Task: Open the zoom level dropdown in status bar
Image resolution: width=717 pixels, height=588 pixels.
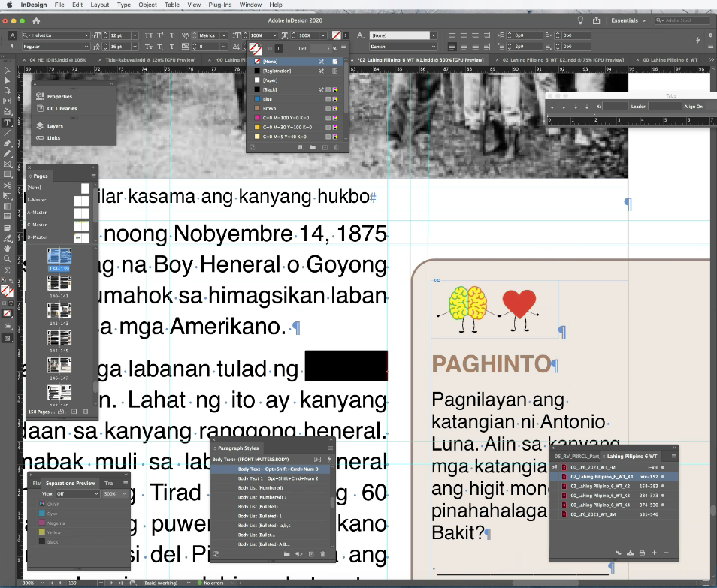Action: 41,583
